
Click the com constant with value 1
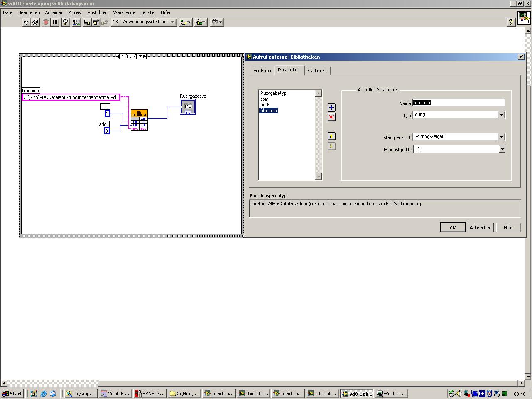(107, 113)
